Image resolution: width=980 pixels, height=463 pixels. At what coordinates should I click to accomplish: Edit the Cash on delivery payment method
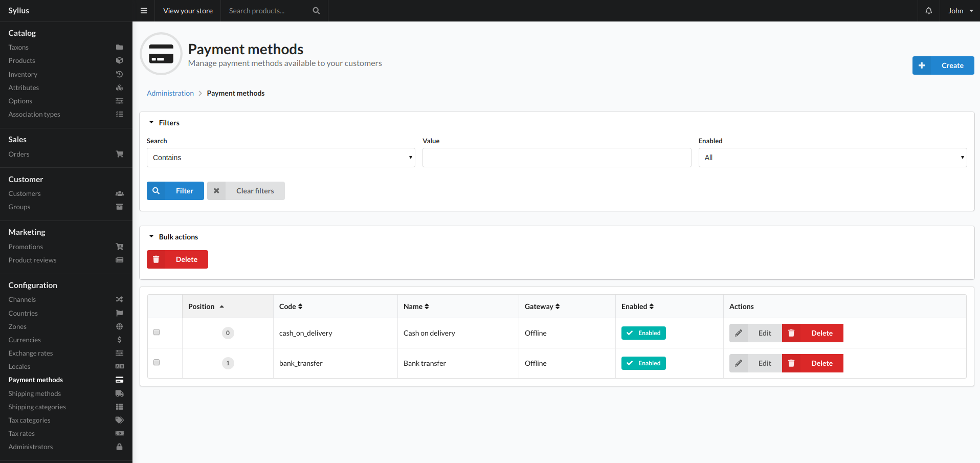(x=755, y=333)
